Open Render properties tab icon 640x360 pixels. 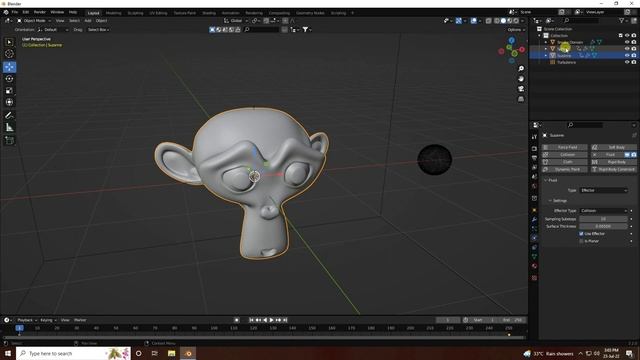(534, 149)
